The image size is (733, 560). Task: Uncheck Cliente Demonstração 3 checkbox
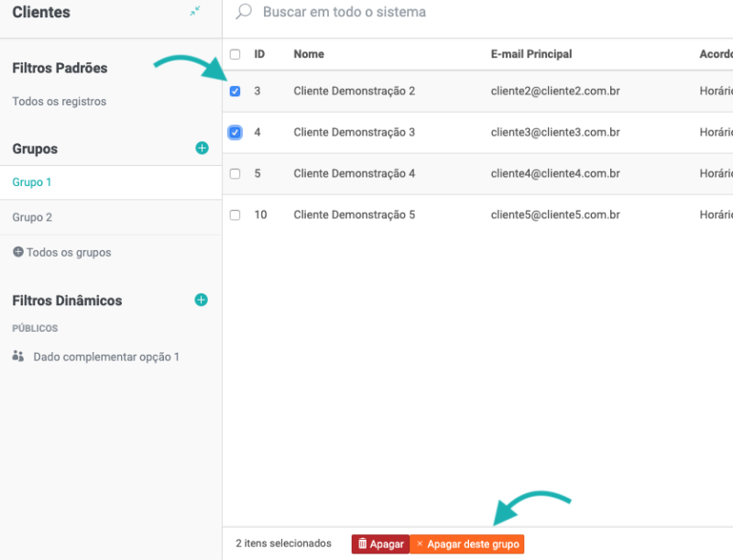tap(235, 133)
